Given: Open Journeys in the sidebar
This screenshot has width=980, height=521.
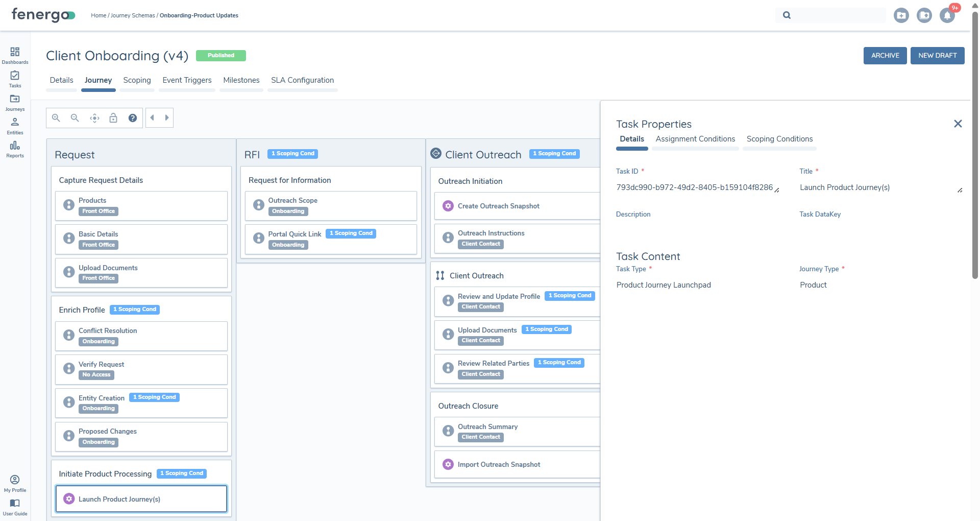Looking at the screenshot, I should tap(15, 102).
